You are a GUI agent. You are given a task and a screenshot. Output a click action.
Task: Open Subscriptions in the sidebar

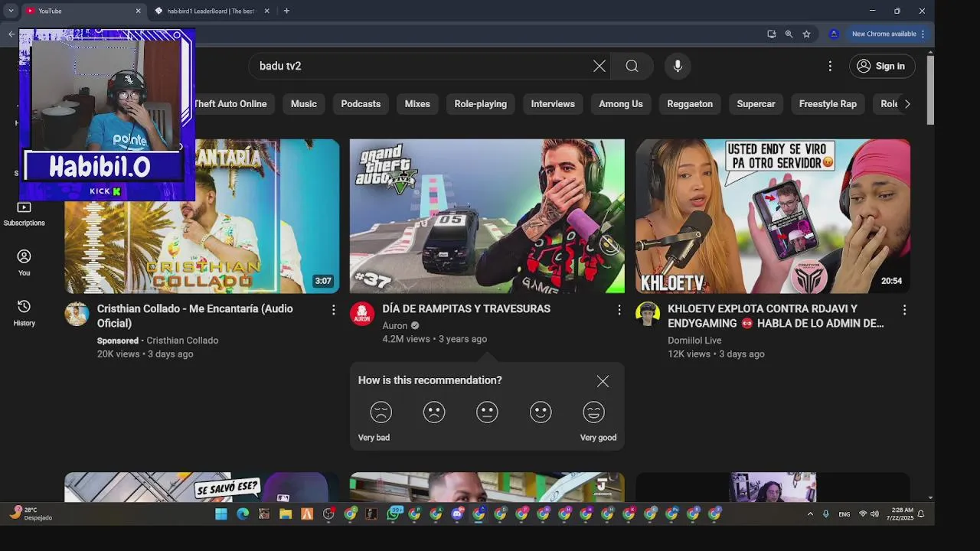tap(24, 214)
